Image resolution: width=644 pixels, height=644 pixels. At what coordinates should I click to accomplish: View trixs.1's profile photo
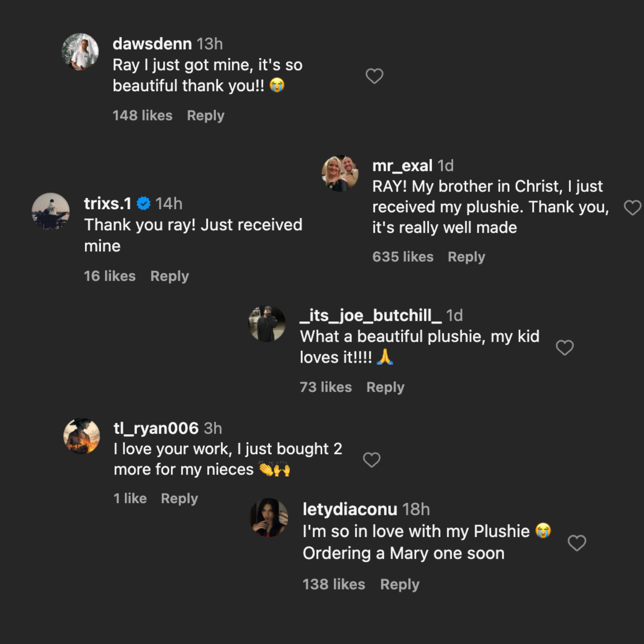point(51,211)
